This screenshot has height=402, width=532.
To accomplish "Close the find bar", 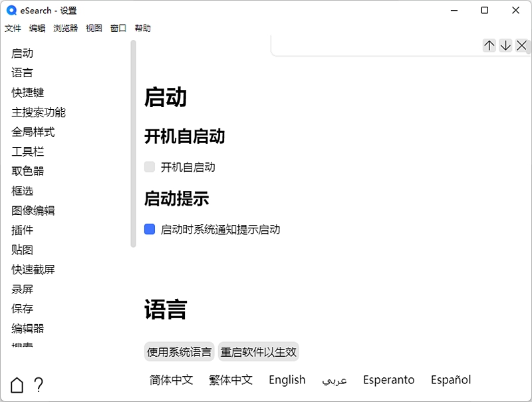I will 521,45.
